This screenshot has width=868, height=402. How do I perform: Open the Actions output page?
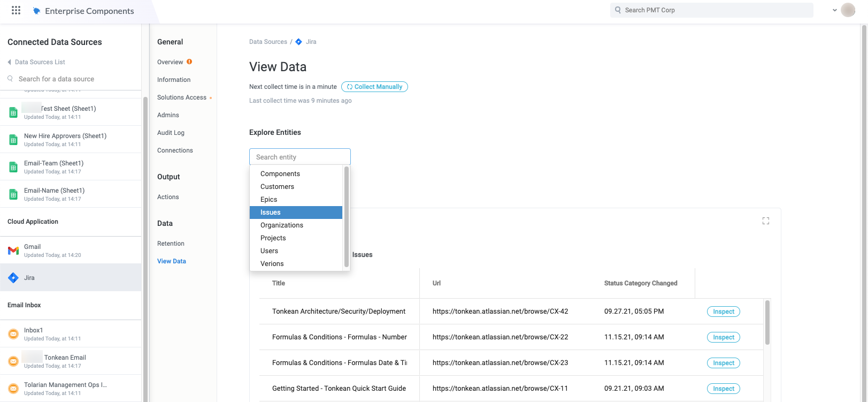168,197
